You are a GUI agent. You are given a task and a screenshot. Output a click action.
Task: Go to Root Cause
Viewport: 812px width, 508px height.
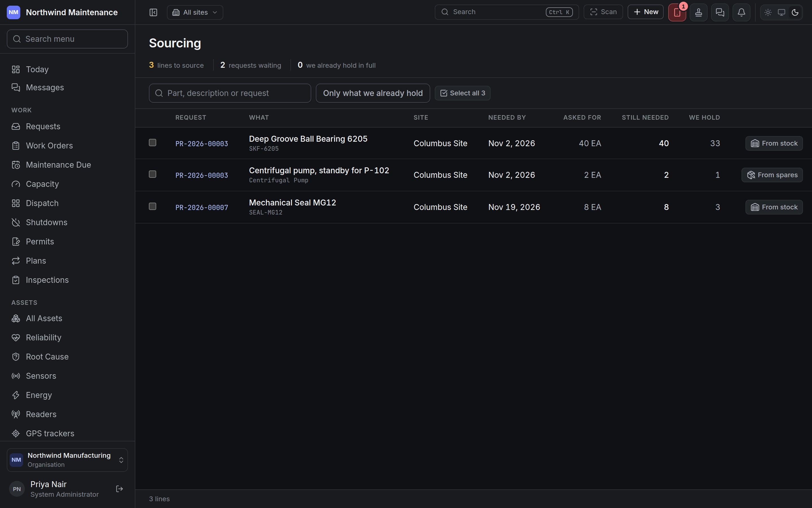tap(67, 357)
